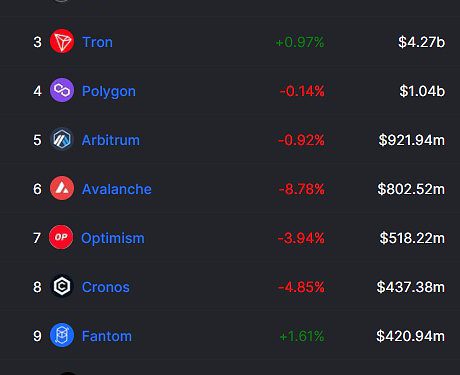Click the Cronos hexagon logo icon

62,286
